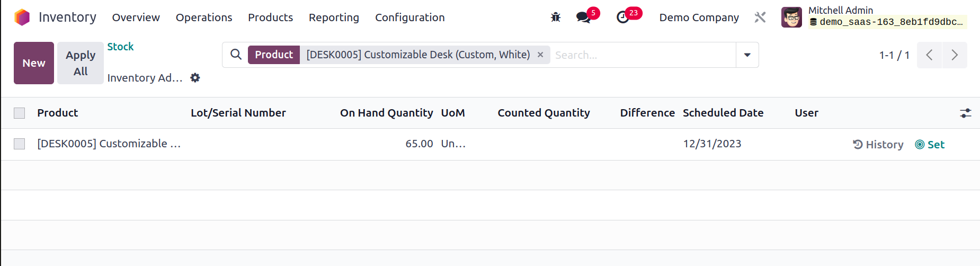Click the Inventory app logo icon
Viewport: 980px width, 266px height.
point(22,17)
